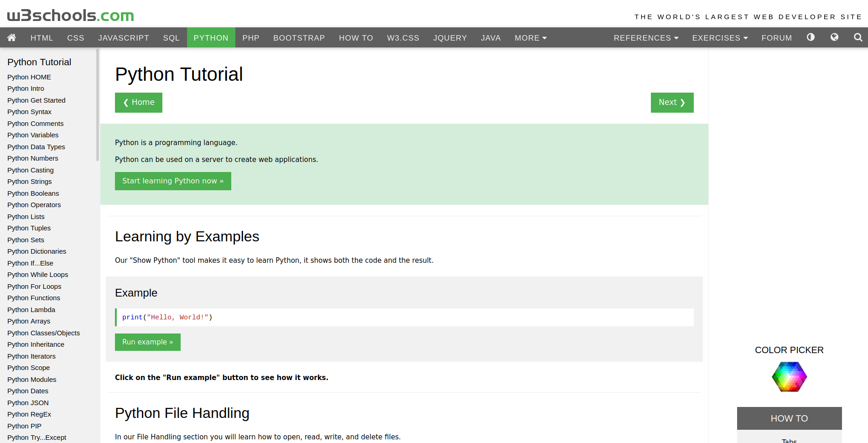
Task: Toggle the dark mode contrast icon
Action: (811, 37)
